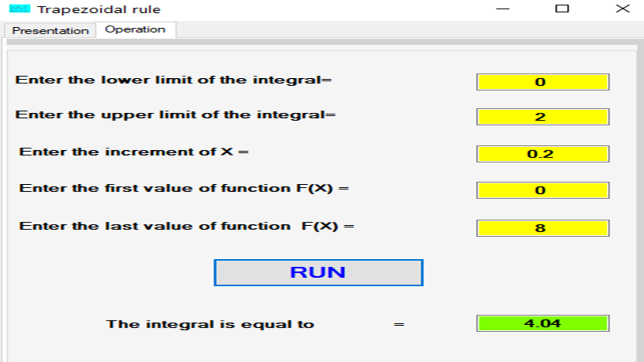Click the last value of F(X) input
This screenshot has width=644, height=362.
point(543,228)
